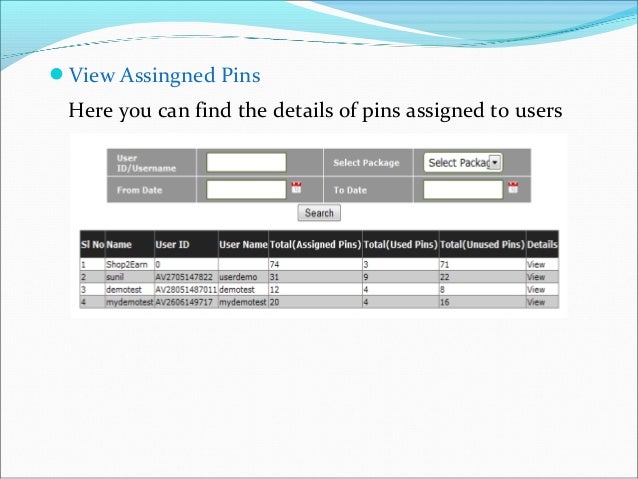Select user ID AV2705147822
This screenshot has height=479, width=638.
[x=184, y=277]
